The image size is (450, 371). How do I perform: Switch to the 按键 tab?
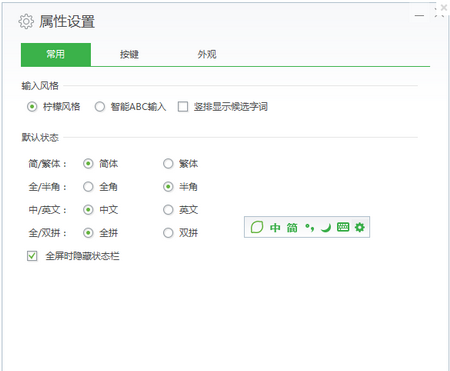129,54
